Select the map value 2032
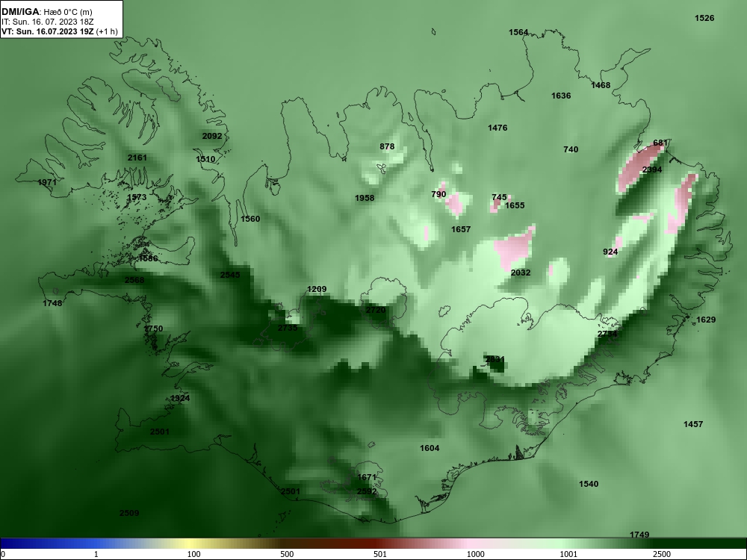Image resolution: width=747 pixels, height=560 pixels. [520, 273]
